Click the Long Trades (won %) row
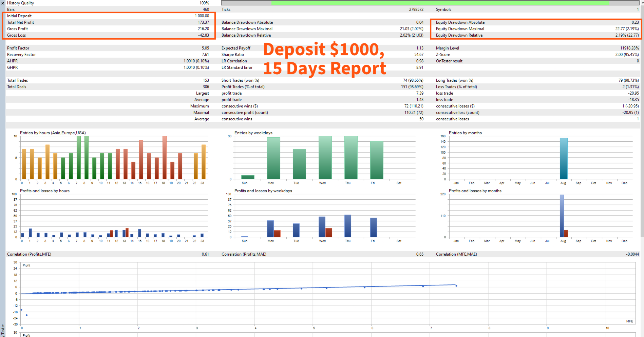 pos(537,80)
